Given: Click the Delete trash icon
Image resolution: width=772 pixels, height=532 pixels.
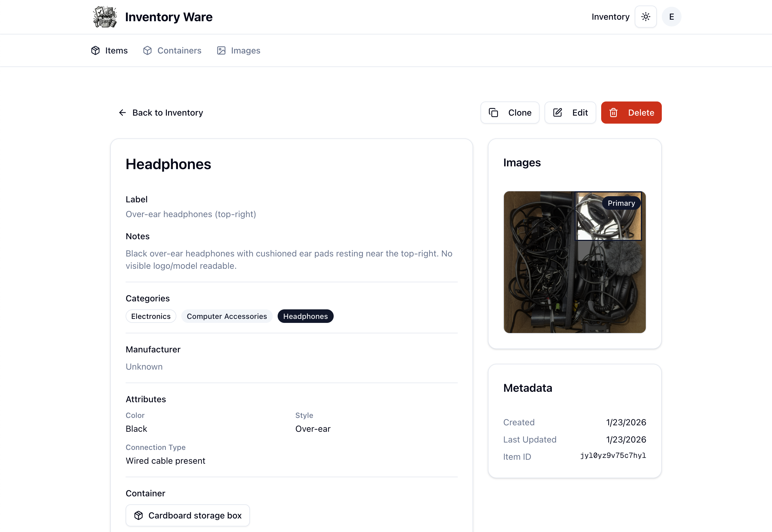Looking at the screenshot, I should [x=614, y=112].
